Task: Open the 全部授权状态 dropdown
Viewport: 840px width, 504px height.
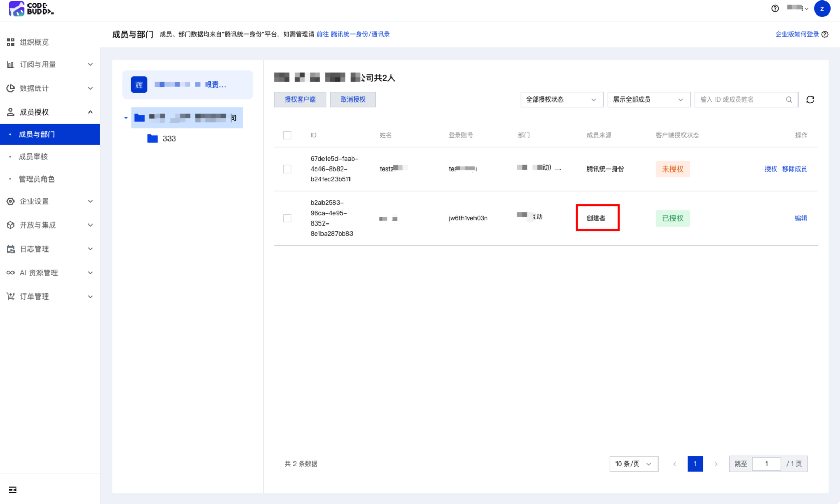Action: click(x=561, y=100)
